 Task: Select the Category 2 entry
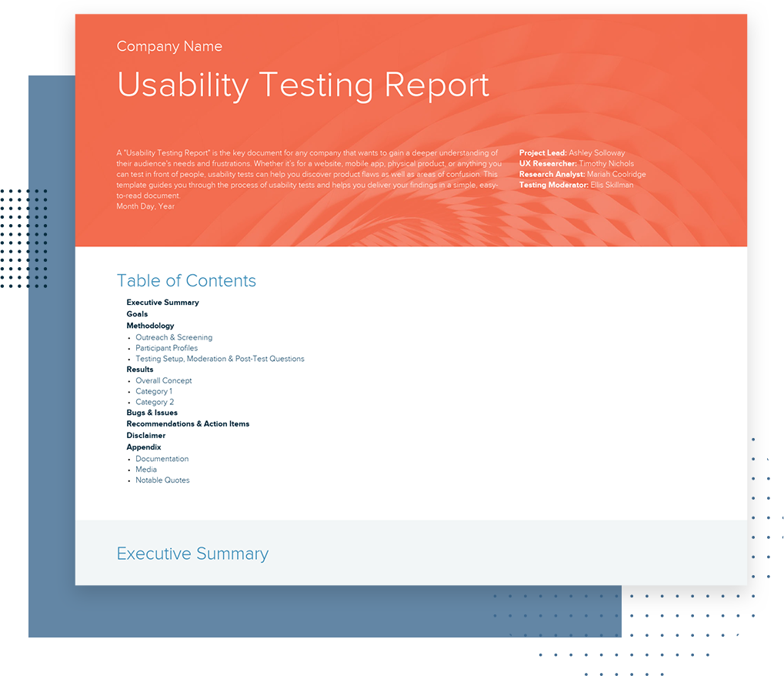tap(154, 402)
